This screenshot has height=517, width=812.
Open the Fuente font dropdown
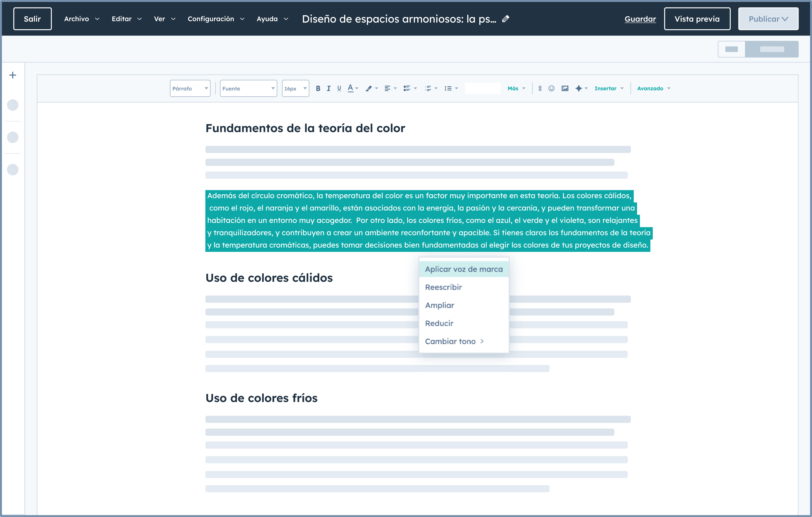(248, 88)
